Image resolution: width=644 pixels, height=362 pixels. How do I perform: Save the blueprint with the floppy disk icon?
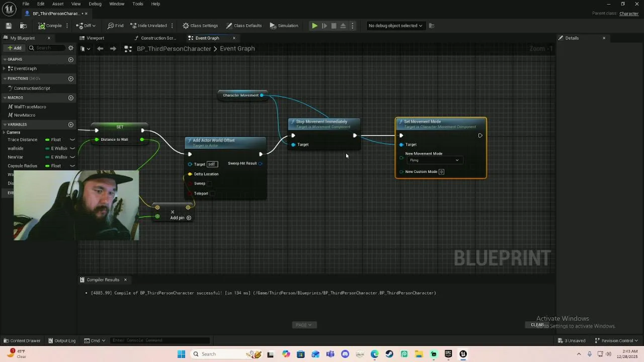(x=9, y=26)
